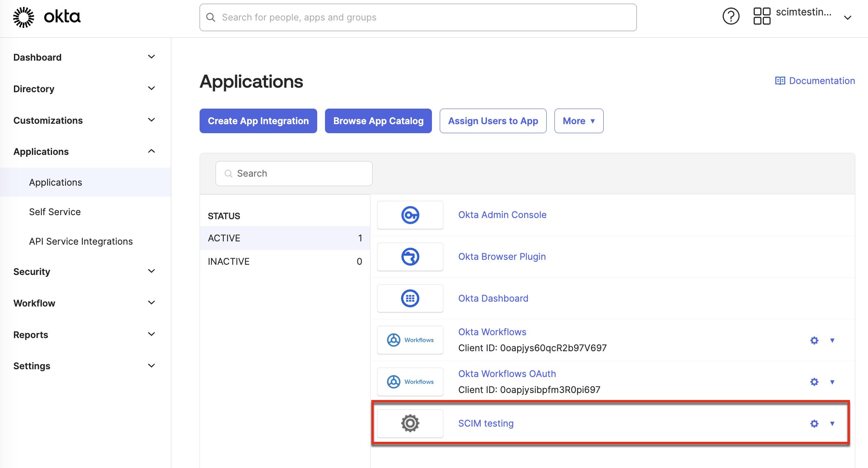
Task: Click the apps grid icon near account name
Action: coord(762,16)
